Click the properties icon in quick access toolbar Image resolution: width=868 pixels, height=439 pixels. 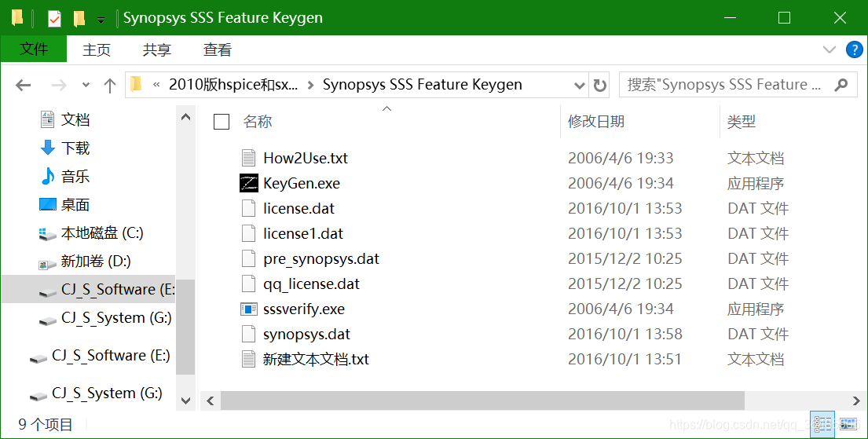[54, 18]
